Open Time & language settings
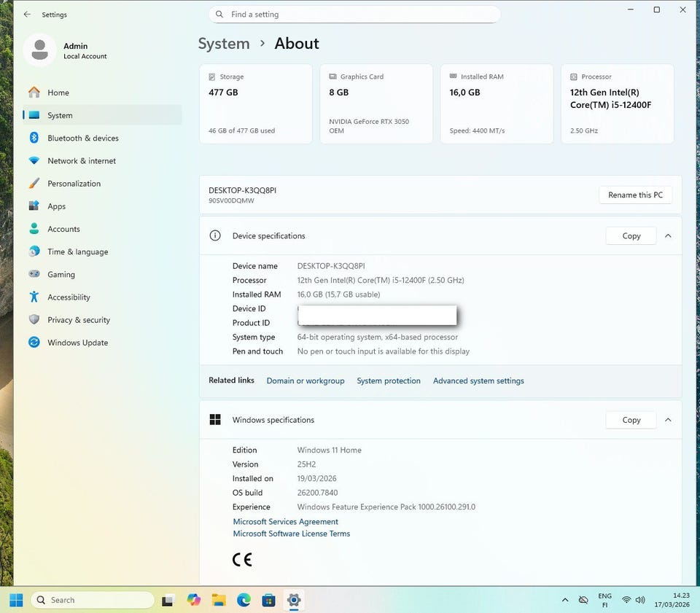The width and height of the screenshot is (700, 613). click(x=102, y=251)
